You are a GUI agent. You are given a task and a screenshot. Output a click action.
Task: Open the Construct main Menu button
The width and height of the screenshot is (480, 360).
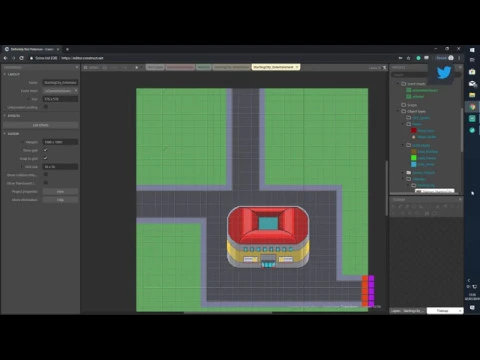pos(91,67)
